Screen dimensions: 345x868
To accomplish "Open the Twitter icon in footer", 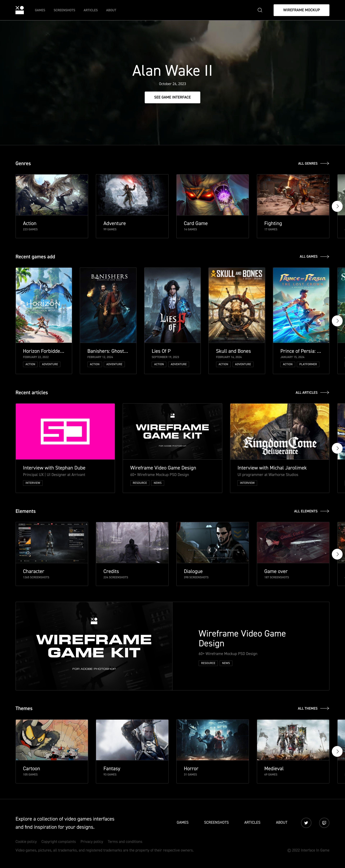I will pos(306,822).
